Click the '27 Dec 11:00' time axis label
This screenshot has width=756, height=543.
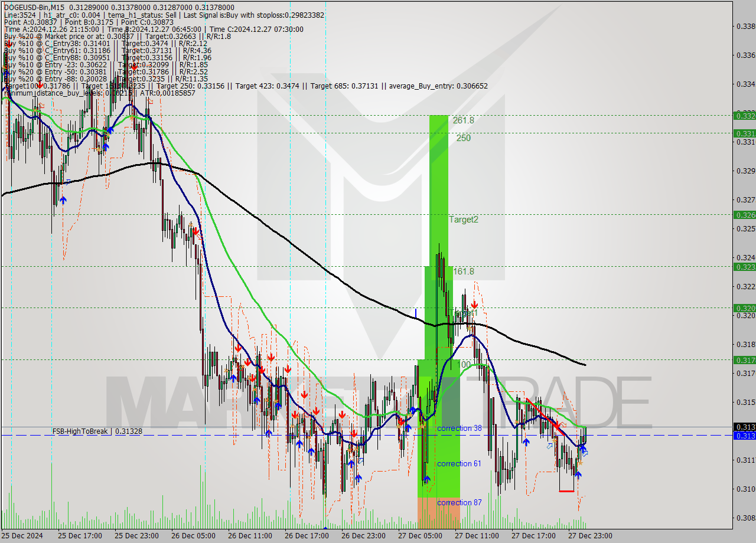[x=477, y=536]
